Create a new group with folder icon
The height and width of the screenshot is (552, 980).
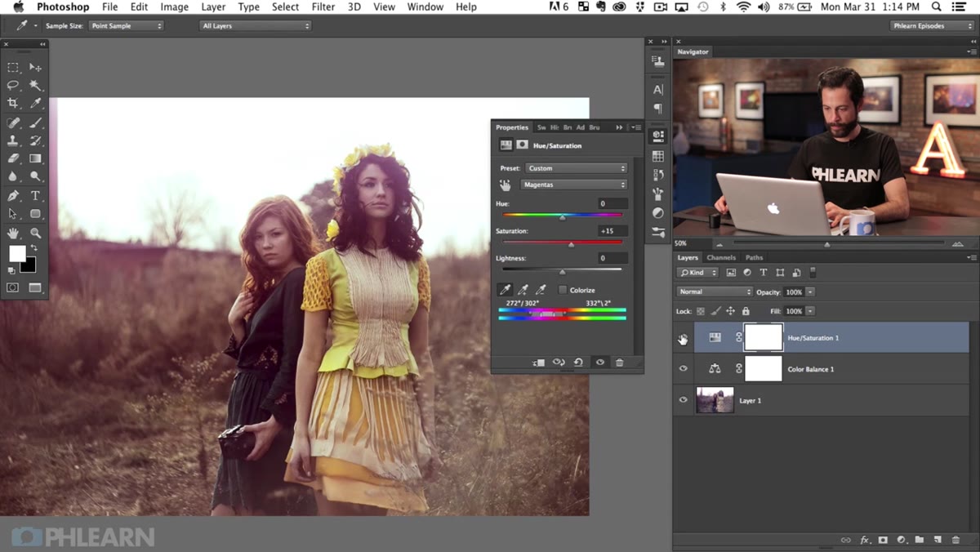coord(920,540)
